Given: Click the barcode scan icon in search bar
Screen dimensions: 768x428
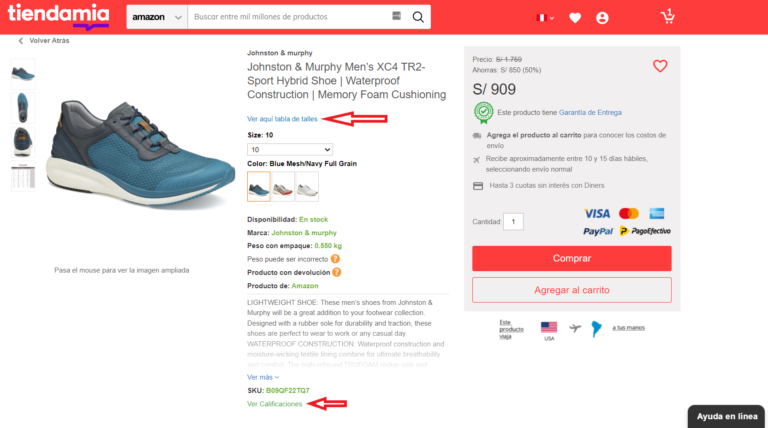Looking at the screenshot, I should (x=396, y=16).
